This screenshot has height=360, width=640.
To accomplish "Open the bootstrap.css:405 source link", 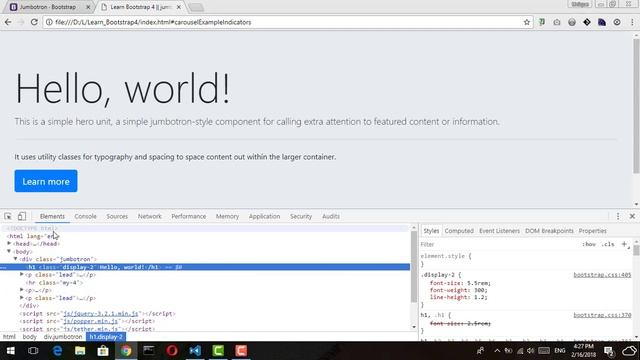I will tap(602, 275).
